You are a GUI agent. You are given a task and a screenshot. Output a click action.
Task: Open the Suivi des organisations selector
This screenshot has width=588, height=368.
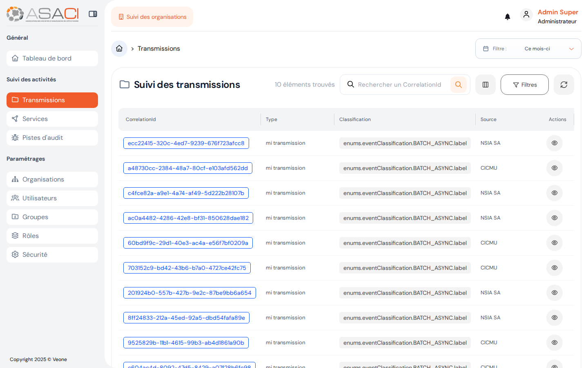(x=152, y=17)
